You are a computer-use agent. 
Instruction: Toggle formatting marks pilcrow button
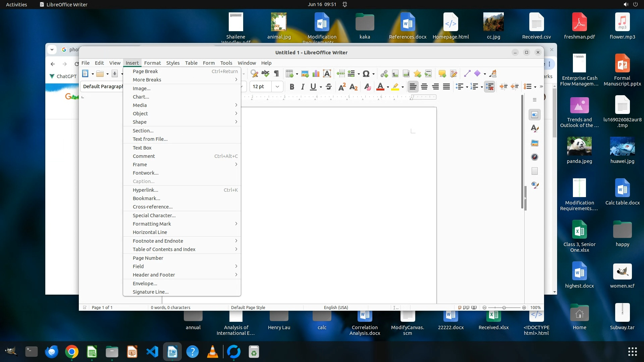tap(276, 74)
